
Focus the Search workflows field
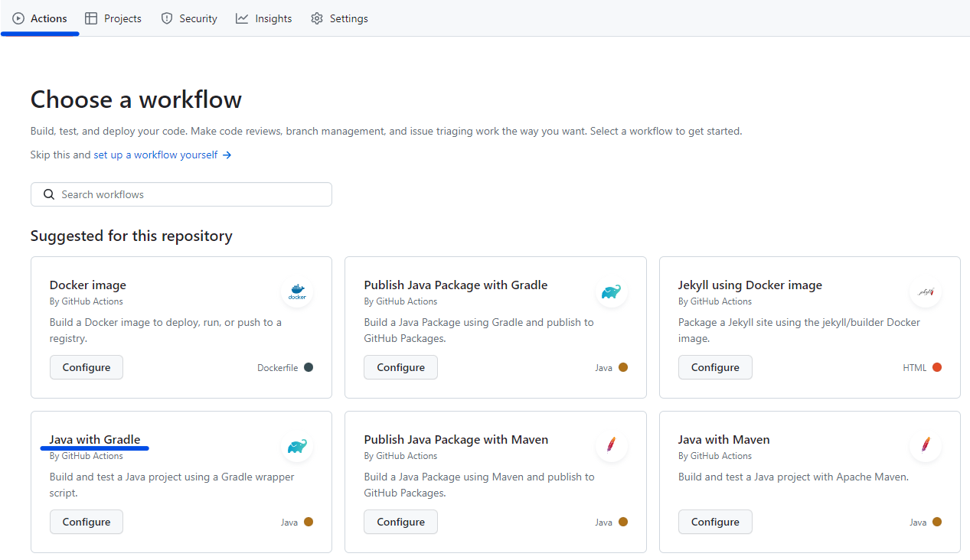[181, 194]
